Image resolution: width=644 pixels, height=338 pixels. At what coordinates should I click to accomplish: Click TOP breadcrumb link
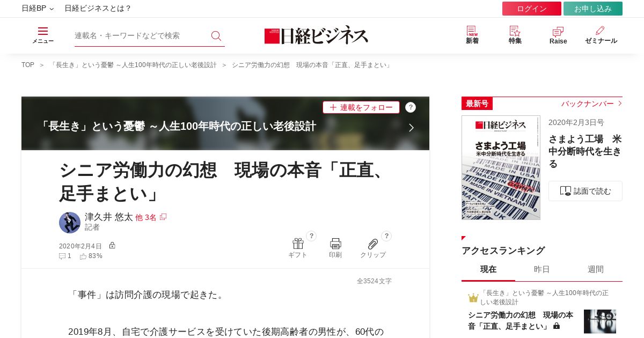click(28, 65)
